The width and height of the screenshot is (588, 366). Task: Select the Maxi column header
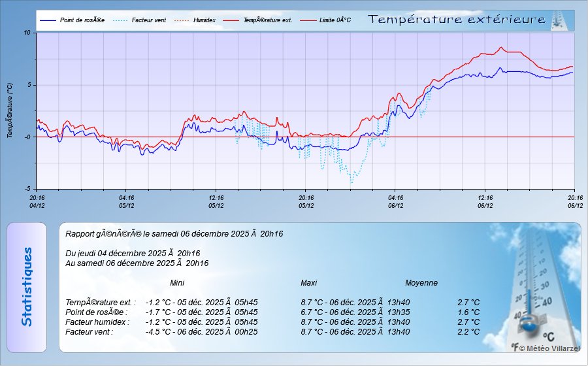pos(308,283)
